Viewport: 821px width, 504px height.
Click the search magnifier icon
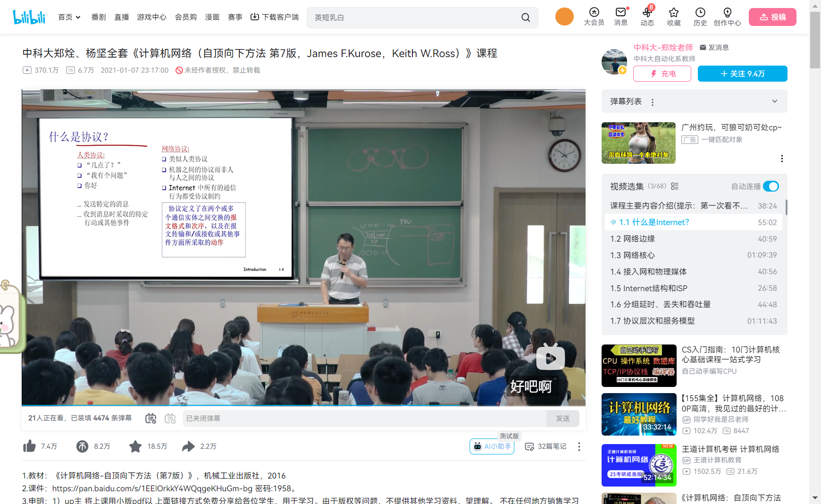[x=526, y=17]
